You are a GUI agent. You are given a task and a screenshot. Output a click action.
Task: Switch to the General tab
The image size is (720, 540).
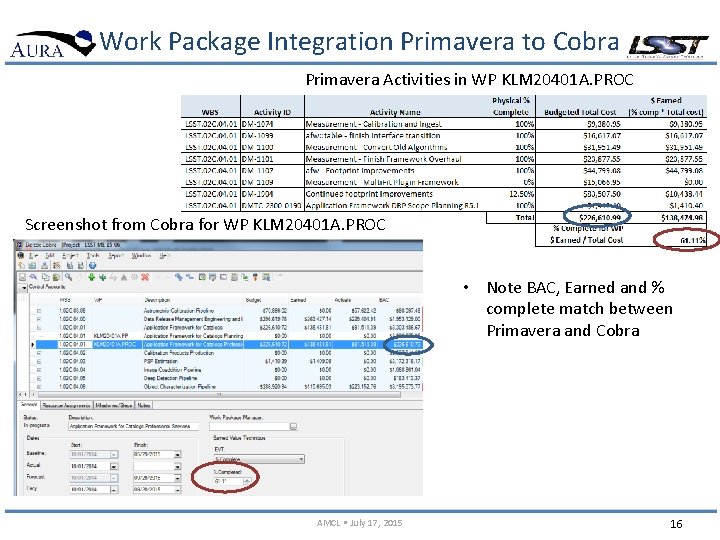(29, 405)
